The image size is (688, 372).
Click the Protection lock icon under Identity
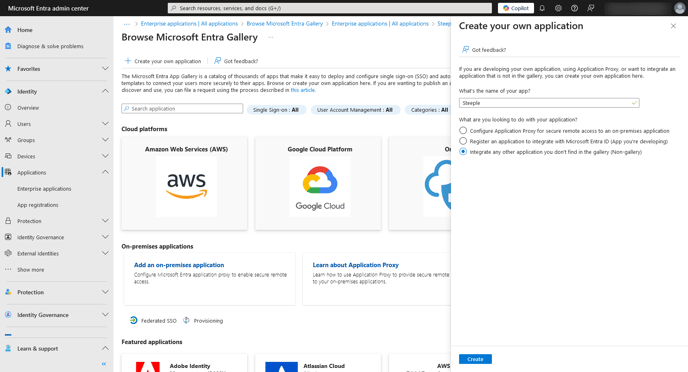tap(8, 221)
